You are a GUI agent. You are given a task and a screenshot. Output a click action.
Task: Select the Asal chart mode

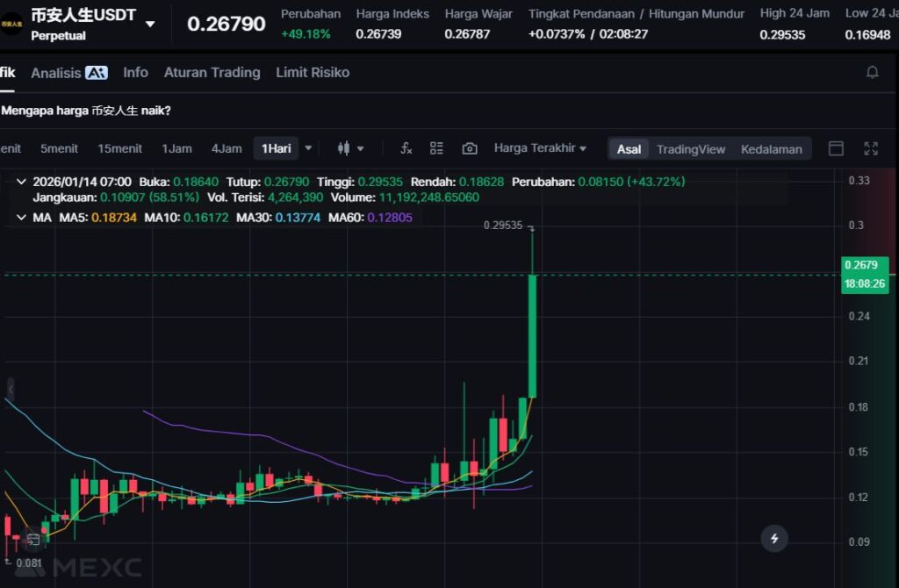point(629,149)
